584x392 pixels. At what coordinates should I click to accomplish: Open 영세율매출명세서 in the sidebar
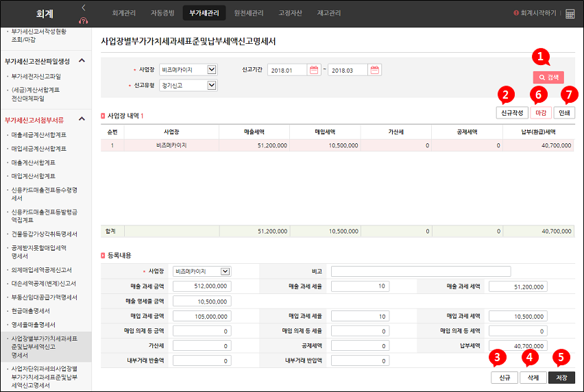tap(33, 325)
